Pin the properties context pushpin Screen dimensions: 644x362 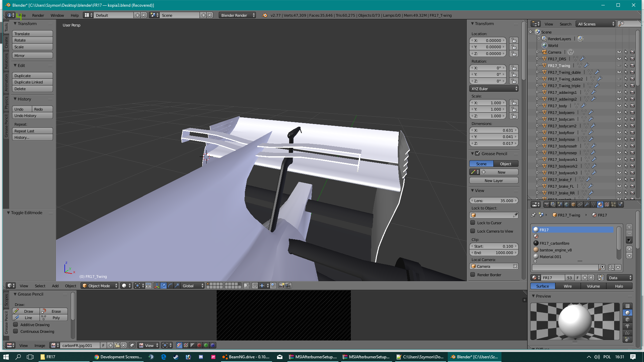pyautogui.click(x=534, y=215)
